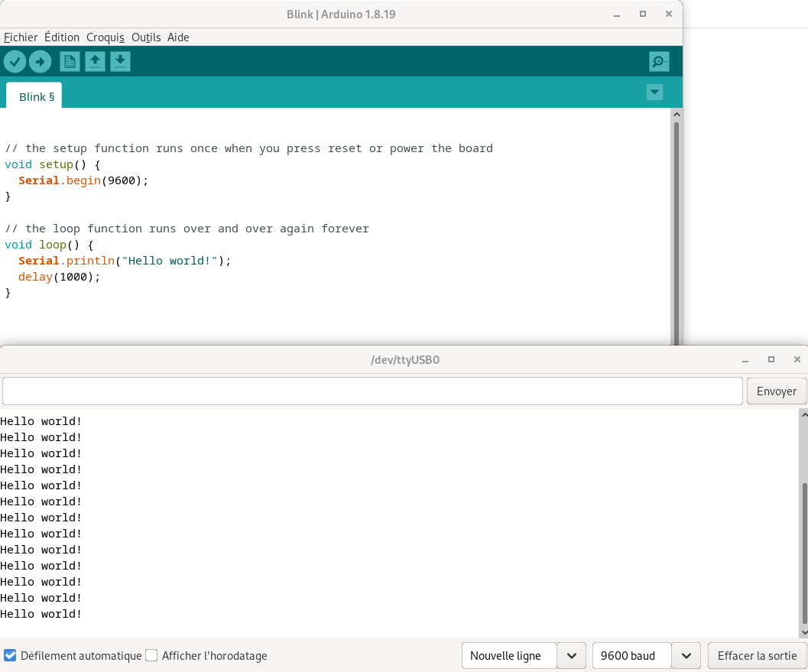Click the Verify sketch checkmark icon
The width and height of the screenshot is (808, 672).
[x=15, y=61]
